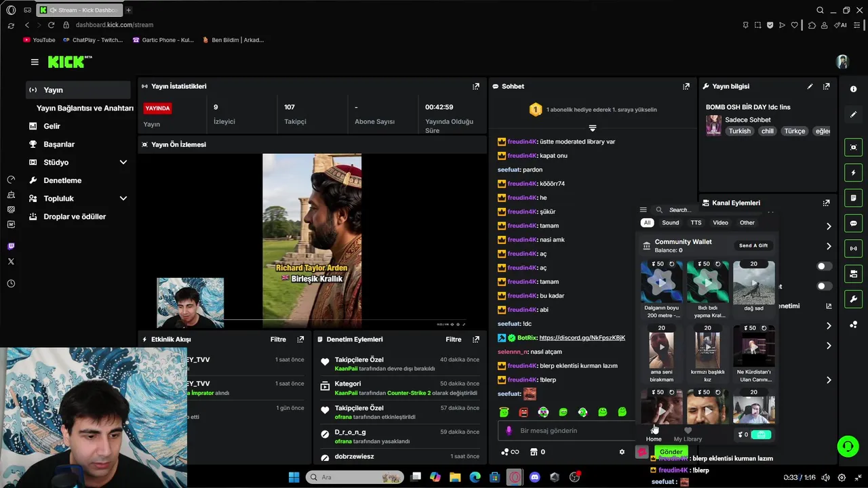Pop out the Yayın bilgisi panel
This screenshot has width=868, height=488.
tap(826, 86)
